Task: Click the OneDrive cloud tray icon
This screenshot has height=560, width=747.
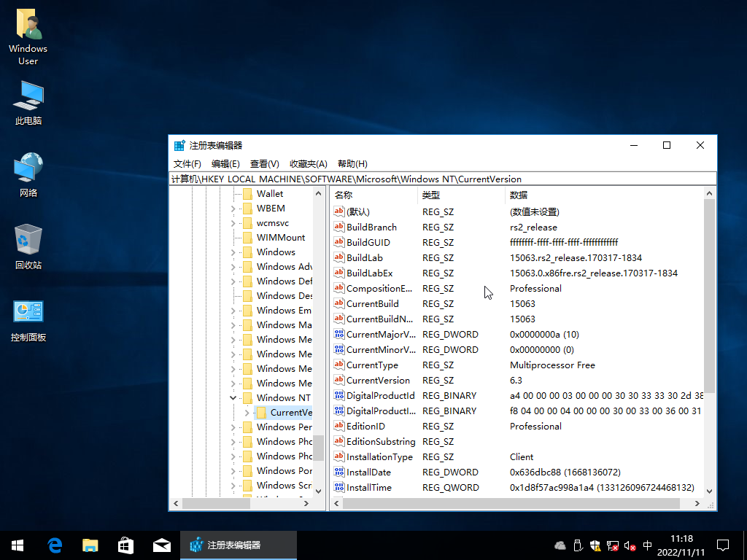Action: point(560,545)
